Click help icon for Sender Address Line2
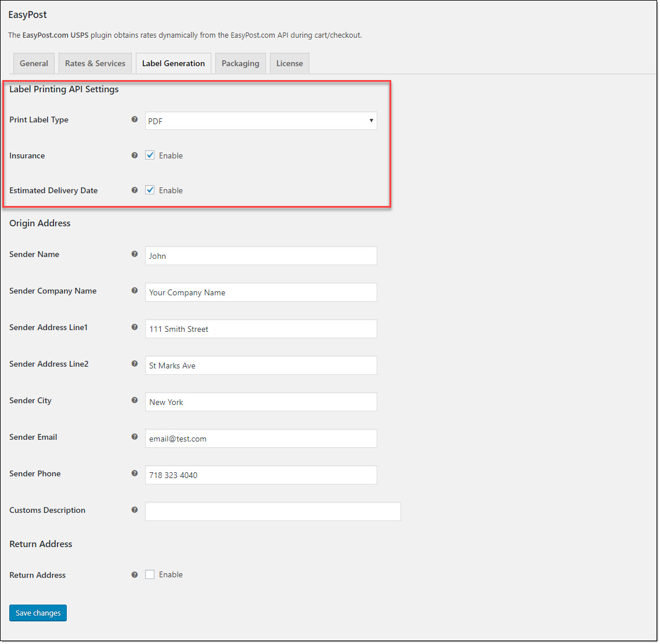 (x=134, y=364)
